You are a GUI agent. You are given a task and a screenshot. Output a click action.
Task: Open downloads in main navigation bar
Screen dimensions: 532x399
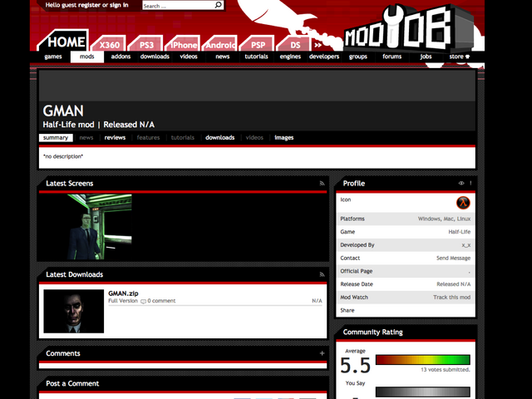point(155,57)
